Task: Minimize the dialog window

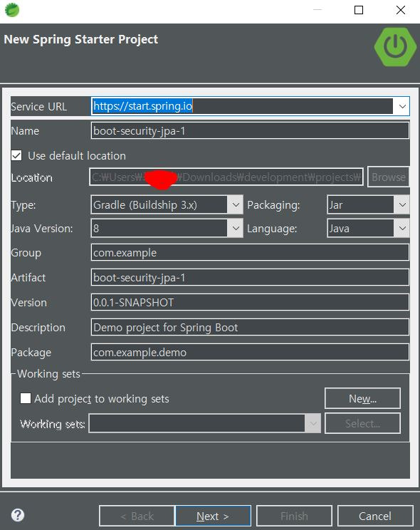Action: (317, 10)
